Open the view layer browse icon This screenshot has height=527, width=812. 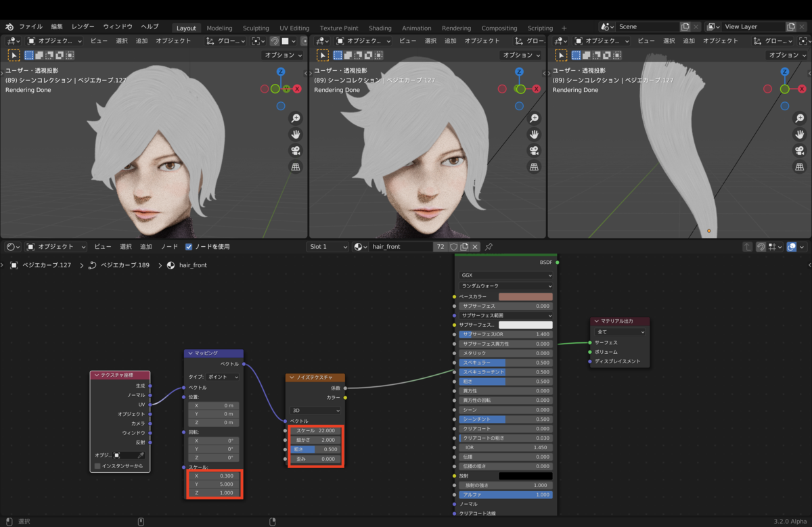713,27
